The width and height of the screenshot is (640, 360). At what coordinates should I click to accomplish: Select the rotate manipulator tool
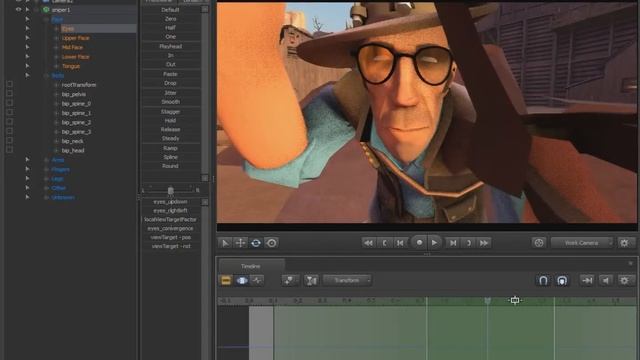point(256,243)
